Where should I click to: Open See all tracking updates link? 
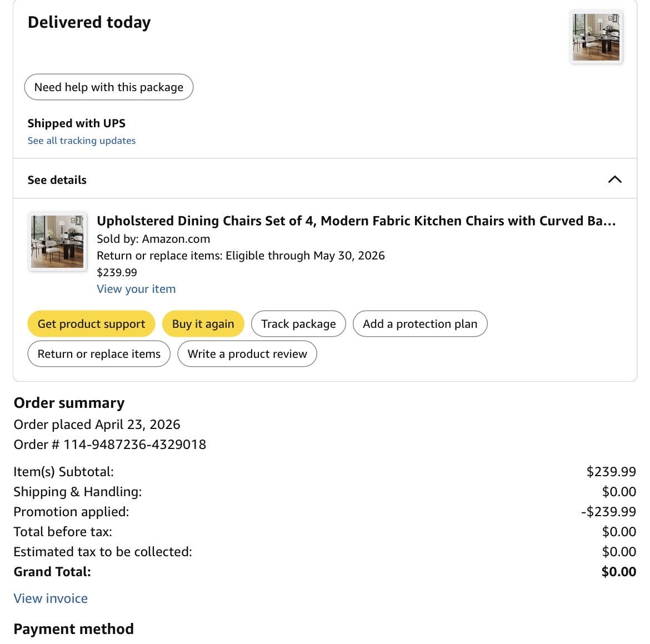(x=82, y=141)
